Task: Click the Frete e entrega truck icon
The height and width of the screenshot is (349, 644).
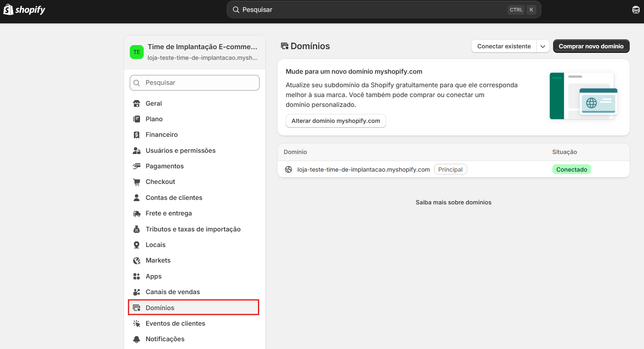Action: [x=137, y=213]
